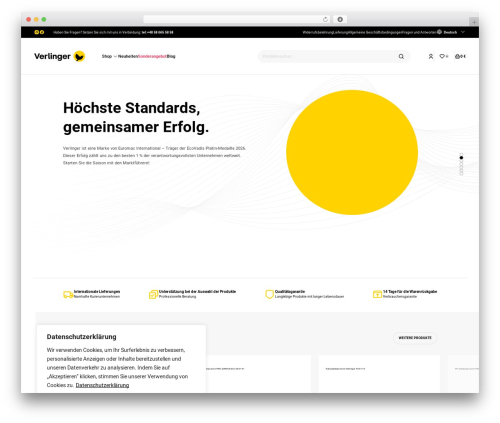Open the wishlist heart icon
The width and height of the screenshot is (500, 423).
click(x=442, y=56)
